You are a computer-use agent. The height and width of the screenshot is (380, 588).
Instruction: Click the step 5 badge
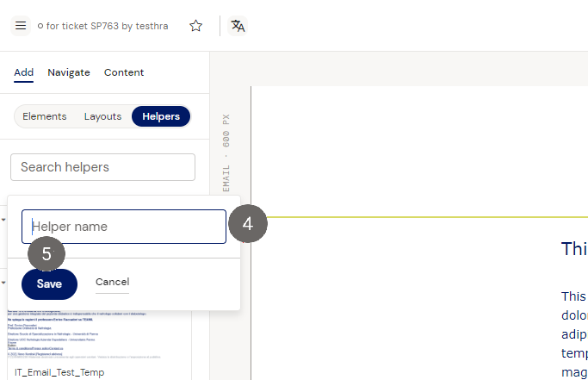point(46,254)
